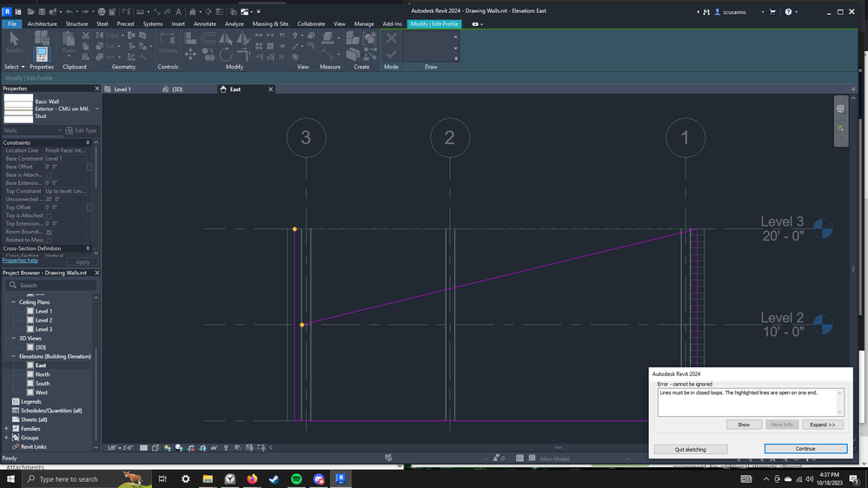Collapse Ceiling Plans tree node
This screenshot has width=868, height=488.
pyautogui.click(x=14, y=302)
